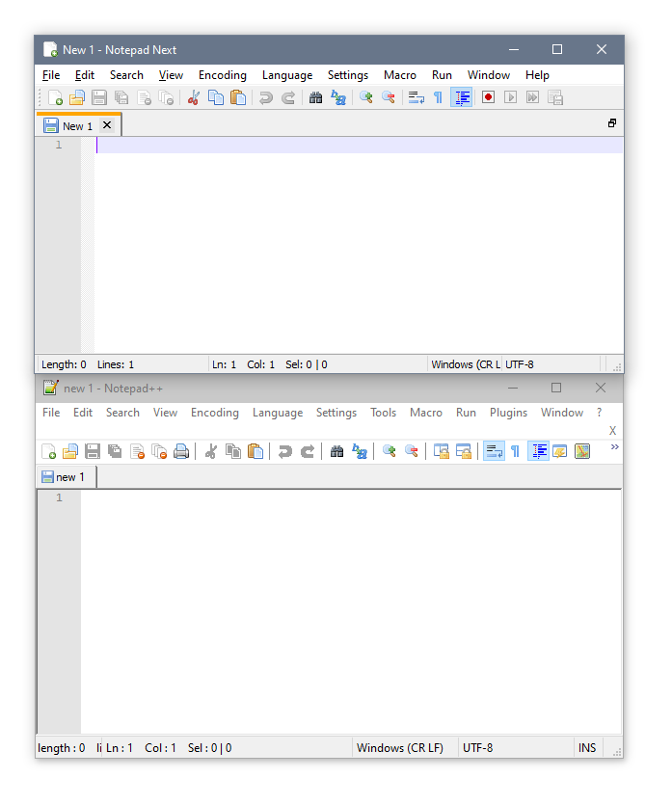Image resolution: width=672 pixels, height=805 pixels.
Task: Click Copy icon in Notepad++ toolbar
Action: [233, 451]
